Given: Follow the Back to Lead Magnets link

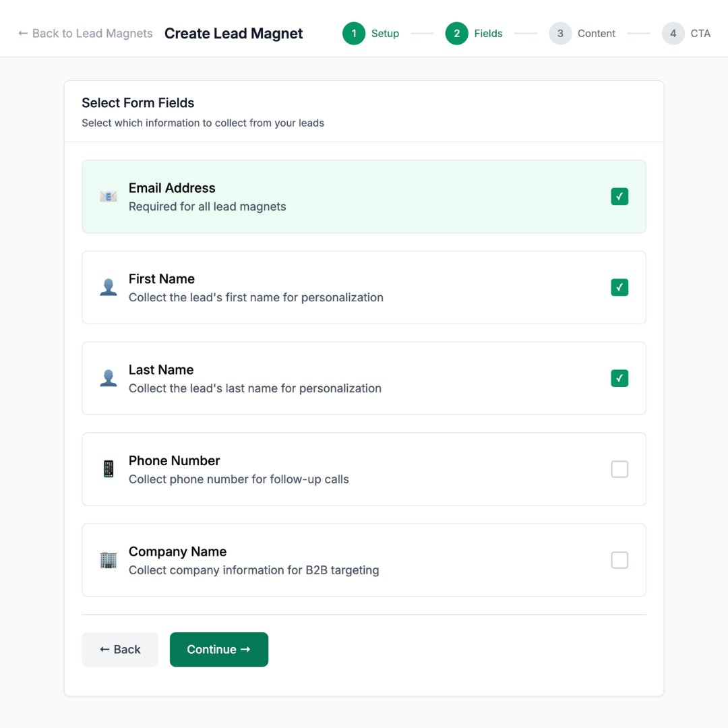Looking at the screenshot, I should point(86,34).
